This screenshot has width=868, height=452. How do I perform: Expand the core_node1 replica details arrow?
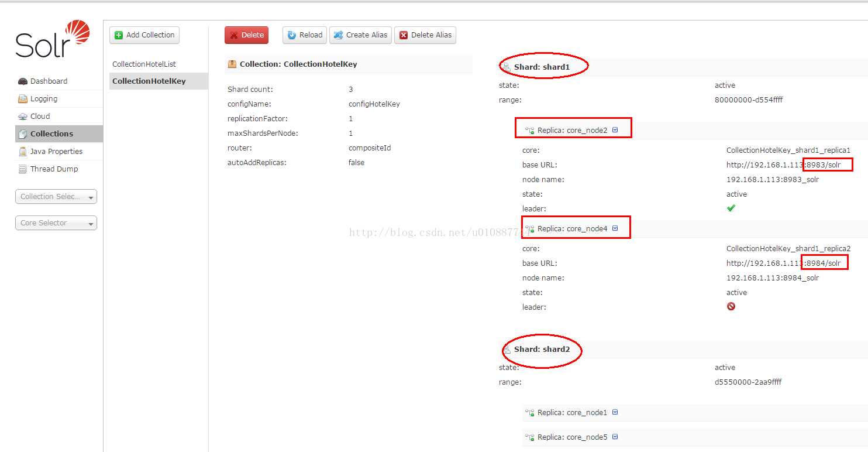pyautogui.click(x=615, y=412)
